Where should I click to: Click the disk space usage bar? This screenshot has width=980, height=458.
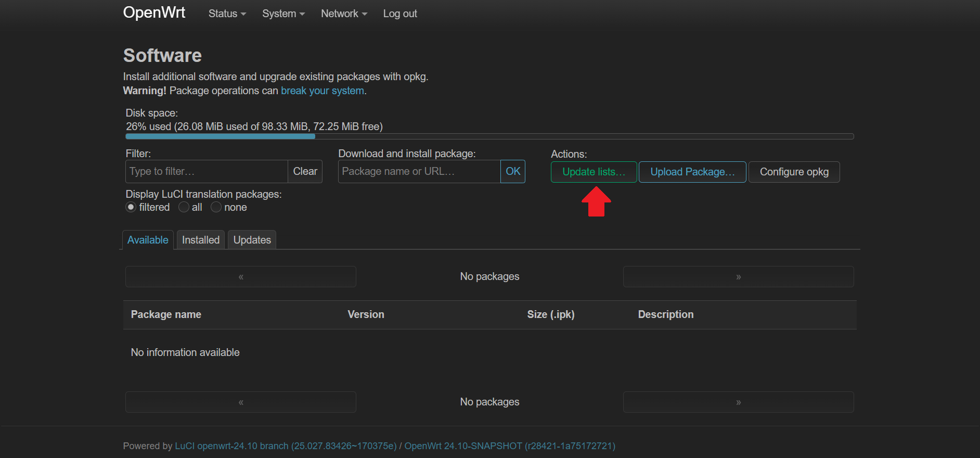coord(489,136)
